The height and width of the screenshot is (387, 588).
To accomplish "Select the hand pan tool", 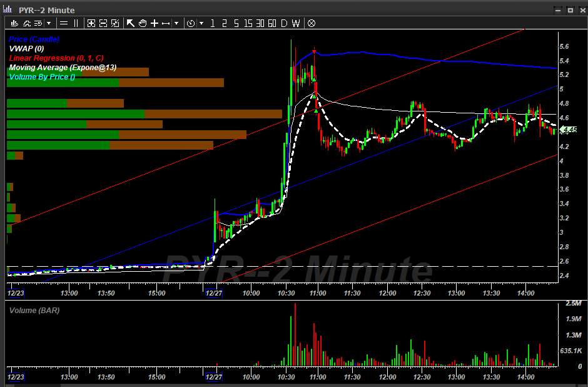I will click(142, 23).
